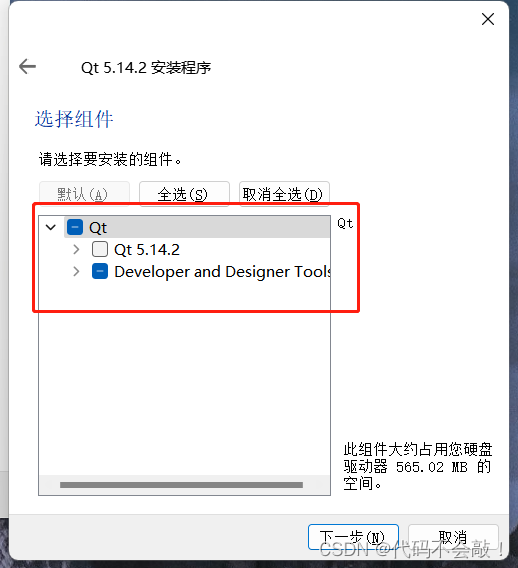Viewport: 518px width, 568px height.
Task: Click the horizontal scrollbar in component list
Action: pos(181,485)
